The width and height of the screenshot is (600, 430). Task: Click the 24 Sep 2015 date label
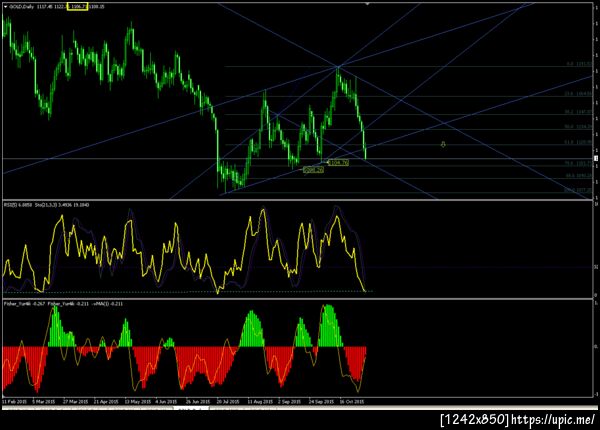tap(321, 402)
